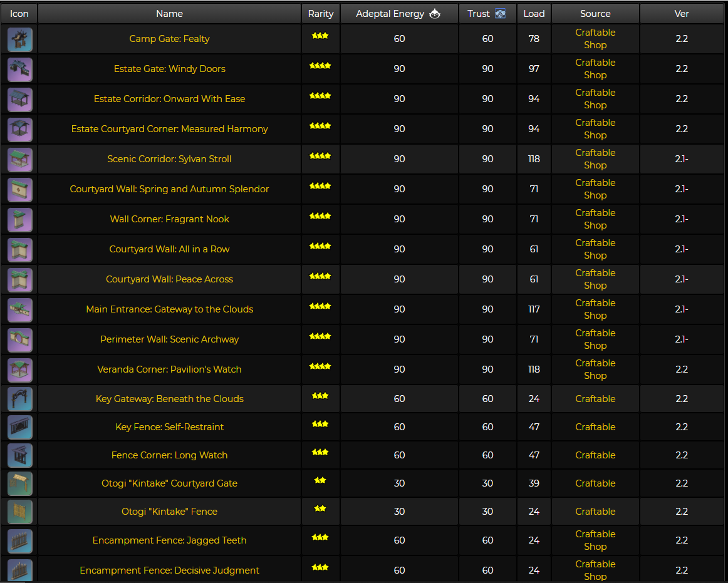The width and height of the screenshot is (728, 583).
Task: Visit the Scenic Corridor: Sylvan Stroll page
Action: (169, 159)
